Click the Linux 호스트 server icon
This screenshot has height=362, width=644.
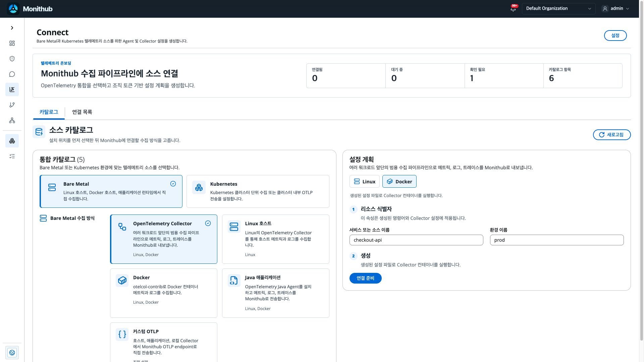[234, 227]
